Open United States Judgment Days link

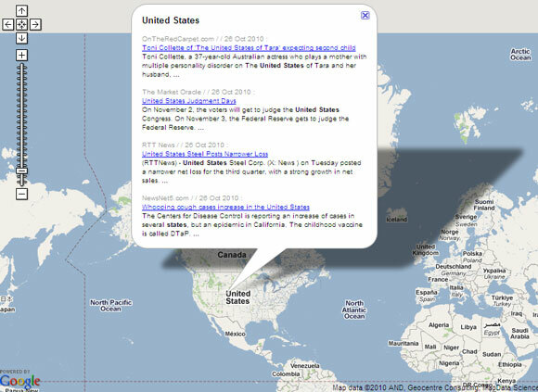click(x=189, y=101)
